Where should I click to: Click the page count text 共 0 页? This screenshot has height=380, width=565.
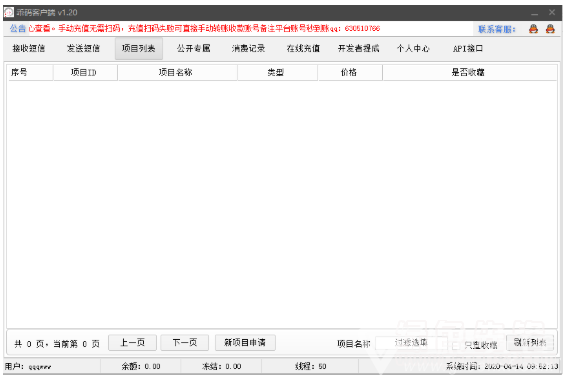click(x=29, y=344)
